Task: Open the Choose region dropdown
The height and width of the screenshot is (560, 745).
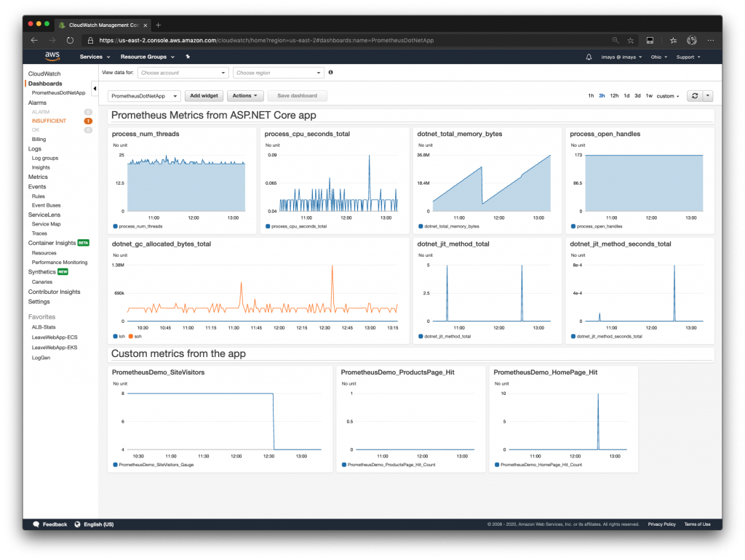Action: pos(279,73)
